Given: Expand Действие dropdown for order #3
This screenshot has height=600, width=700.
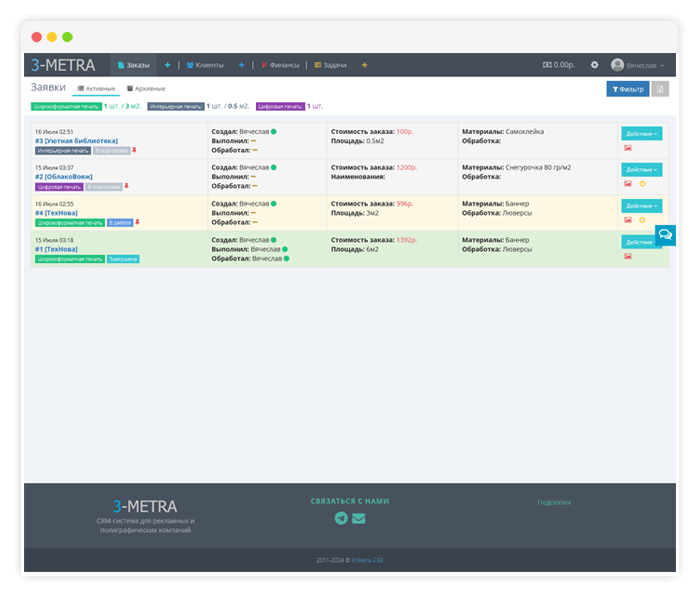Looking at the screenshot, I should coord(642,133).
